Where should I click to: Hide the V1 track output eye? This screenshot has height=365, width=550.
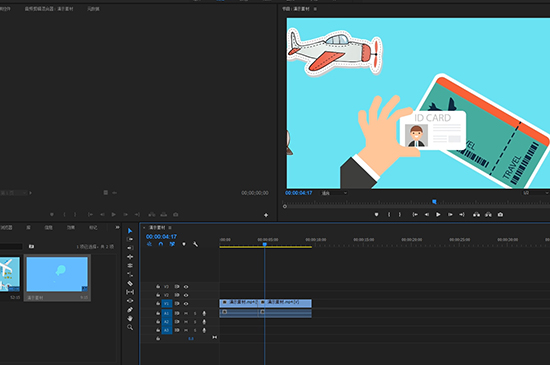tap(186, 304)
